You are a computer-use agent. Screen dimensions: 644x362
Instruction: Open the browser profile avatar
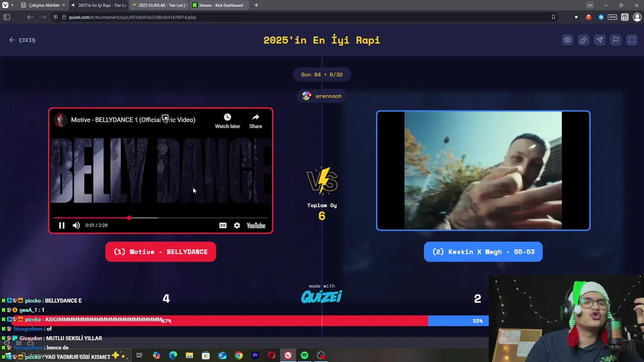(x=637, y=17)
